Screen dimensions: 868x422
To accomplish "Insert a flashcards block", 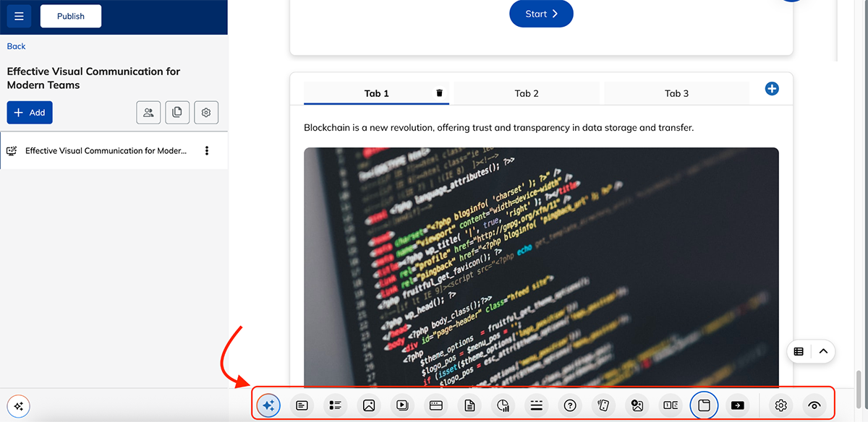I will (603, 405).
